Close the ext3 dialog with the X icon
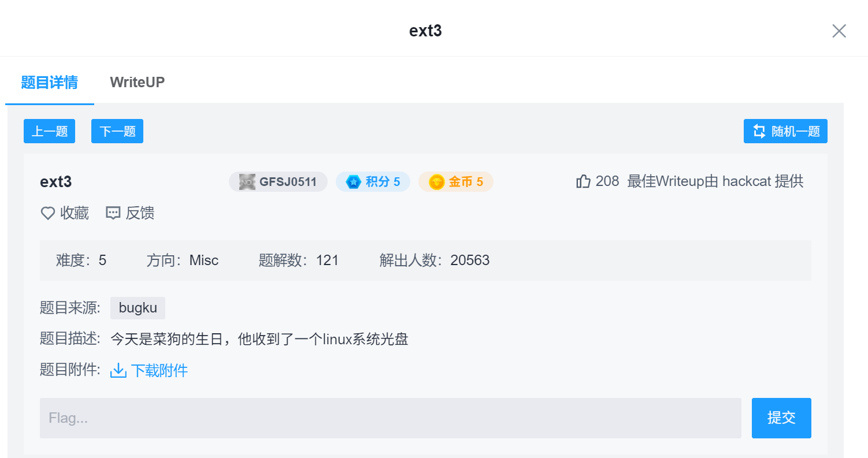 pyautogui.click(x=839, y=31)
